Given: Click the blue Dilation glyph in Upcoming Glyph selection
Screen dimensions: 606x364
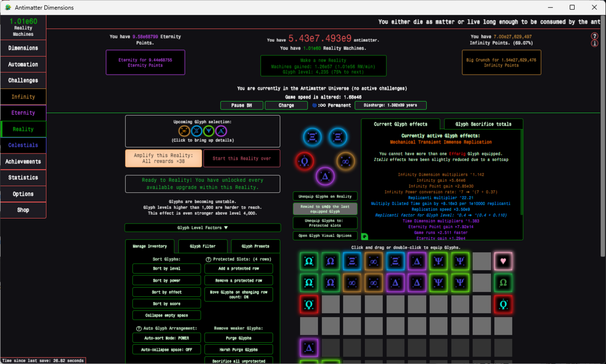Looking at the screenshot, I should [196, 131].
